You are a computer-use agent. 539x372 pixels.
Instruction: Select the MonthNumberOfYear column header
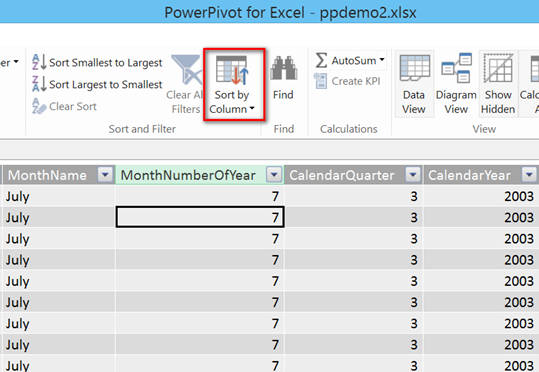click(200, 175)
